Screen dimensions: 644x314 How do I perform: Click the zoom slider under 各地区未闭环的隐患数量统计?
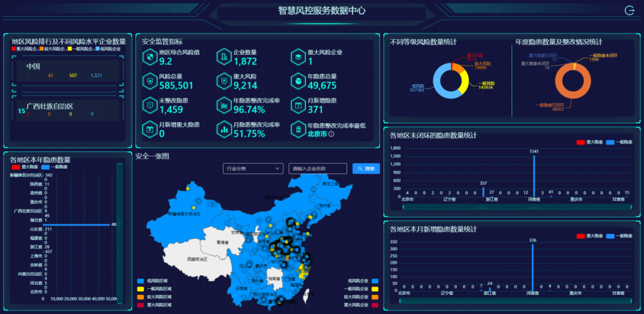[x=518, y=207]
